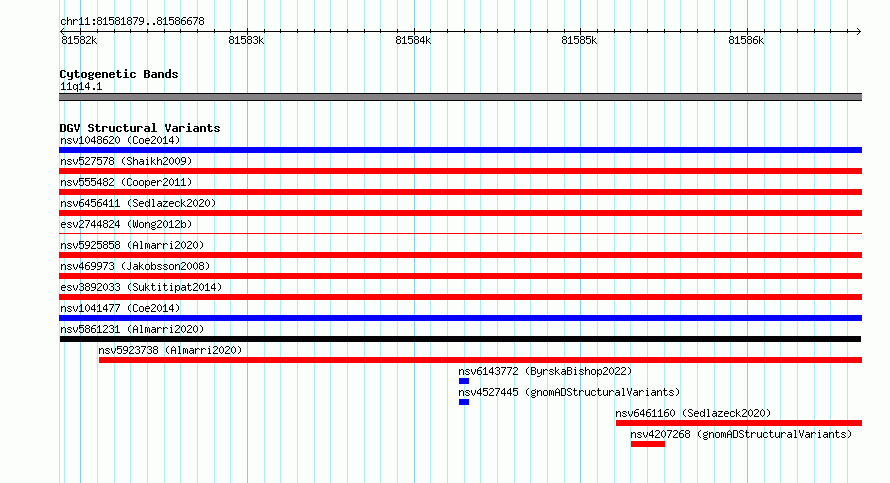Open esv2744824 (Wong2012b) label

click(x=126, y=224)
